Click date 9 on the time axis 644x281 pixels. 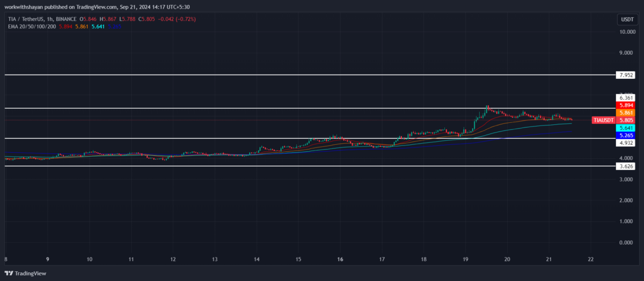tap(48, 259)
